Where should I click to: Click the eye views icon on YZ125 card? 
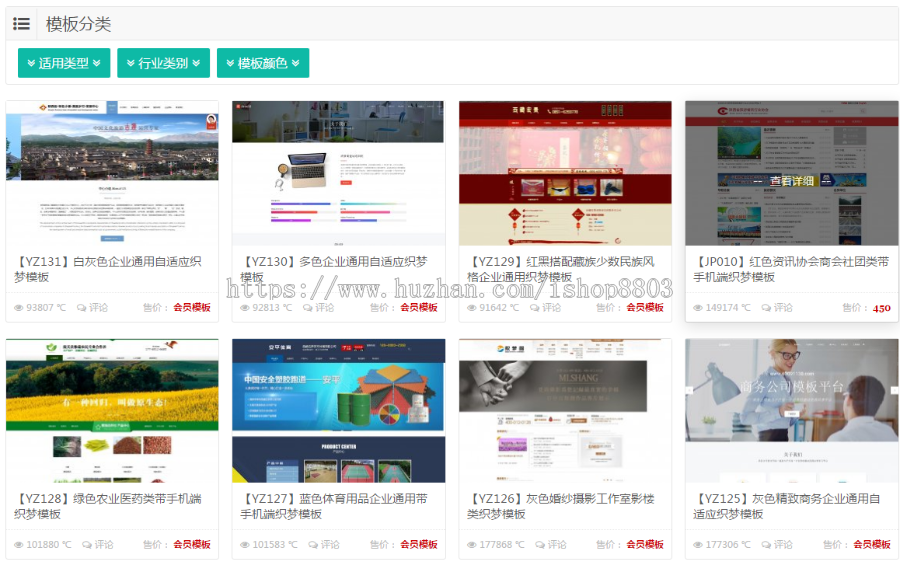click(x=698, y=544)
